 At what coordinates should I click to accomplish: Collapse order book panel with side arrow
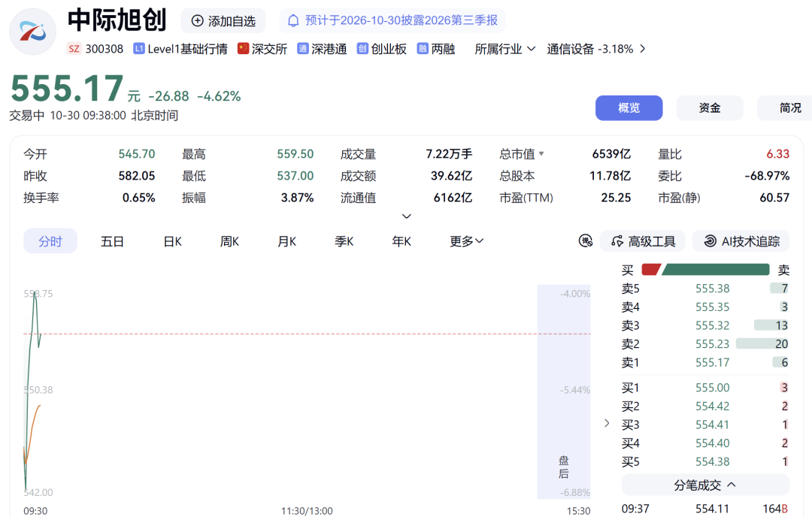pos(607,423)
